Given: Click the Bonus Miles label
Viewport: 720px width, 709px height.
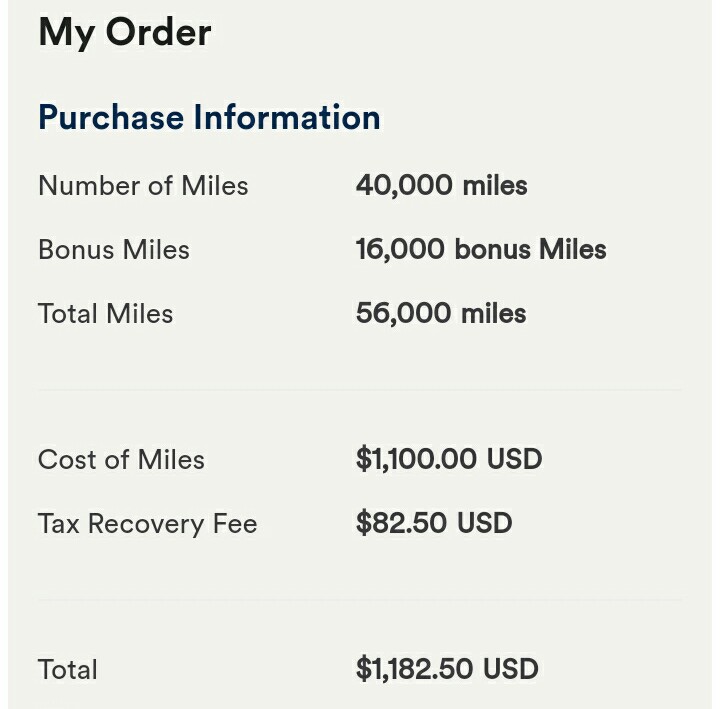Looking at the screenshot, I should (114, 250).
